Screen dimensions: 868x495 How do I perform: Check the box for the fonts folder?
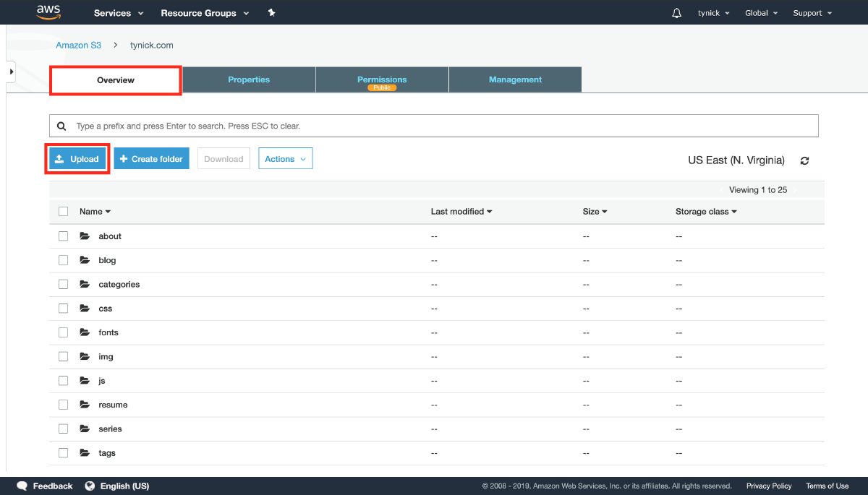tap(64, 332)
